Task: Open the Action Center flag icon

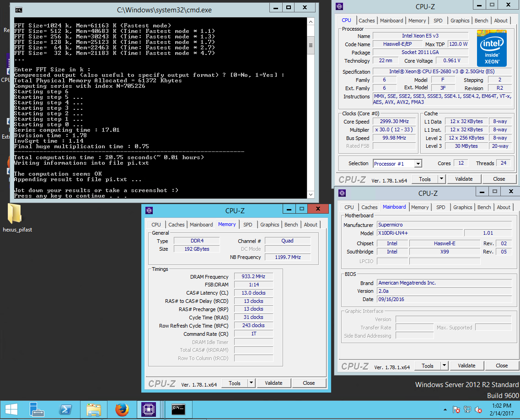Action: pos(456,410)
